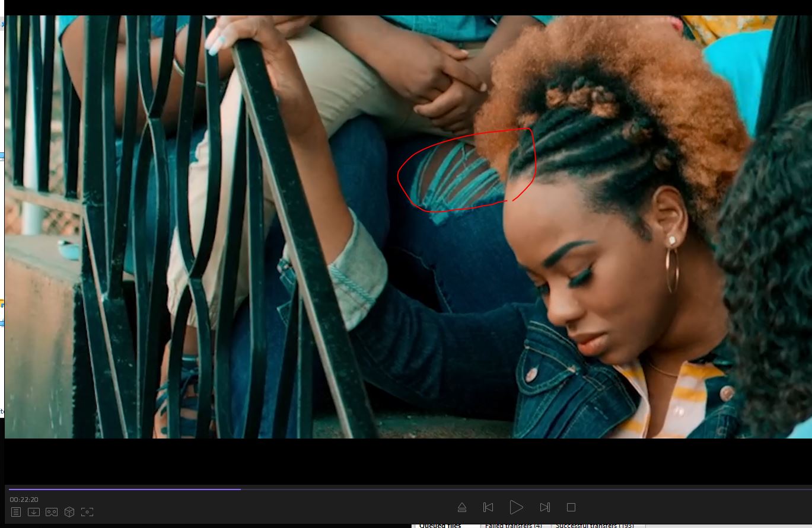The height and width of the screenshot is (528, 812).
Task: Click the 00:22:20 elapsed time display
Action: pyautogui.click(x=24, y=500)
